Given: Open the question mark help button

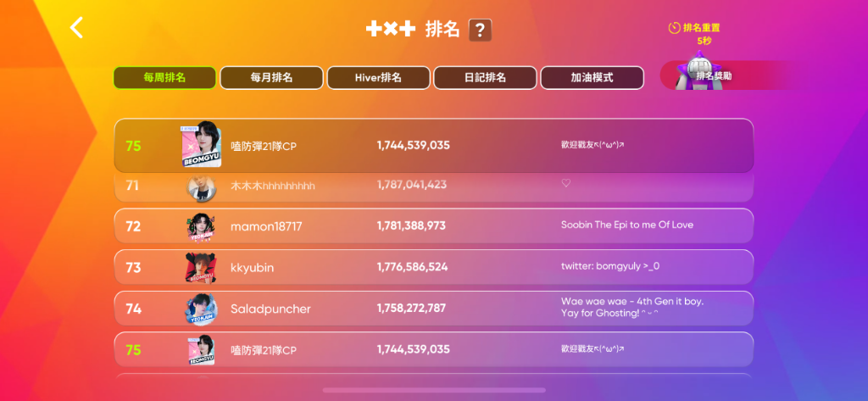Looking at the screenshot, I should (480, 30).
